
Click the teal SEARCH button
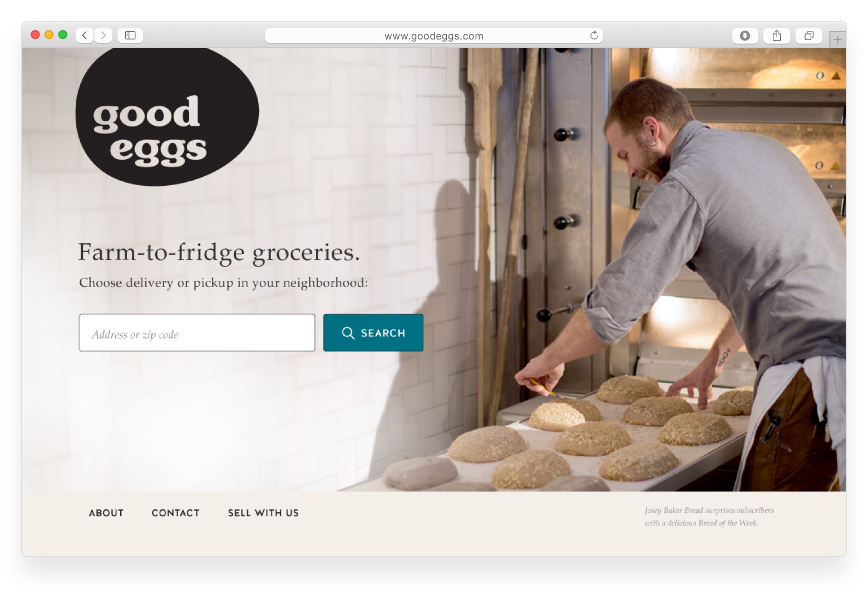pos(373,333)
